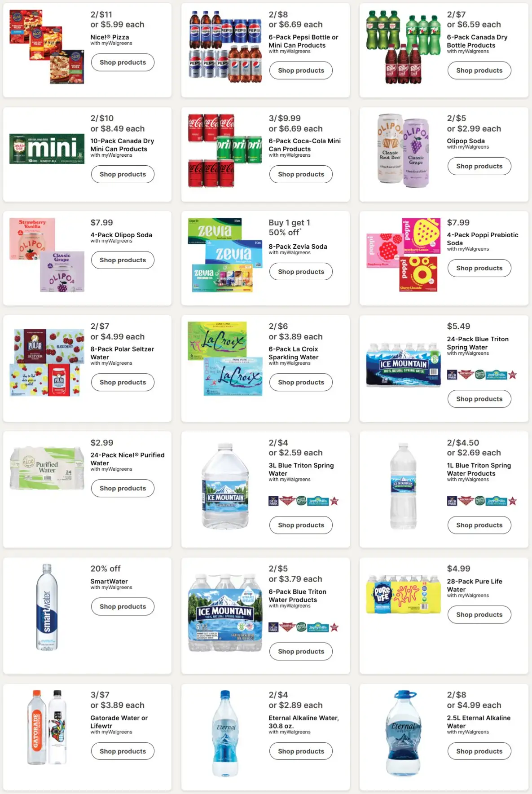This screenshot has width=532, height=794.
Task: Click Shop products under Nice! Pizza
Action: tap(123, 62)
